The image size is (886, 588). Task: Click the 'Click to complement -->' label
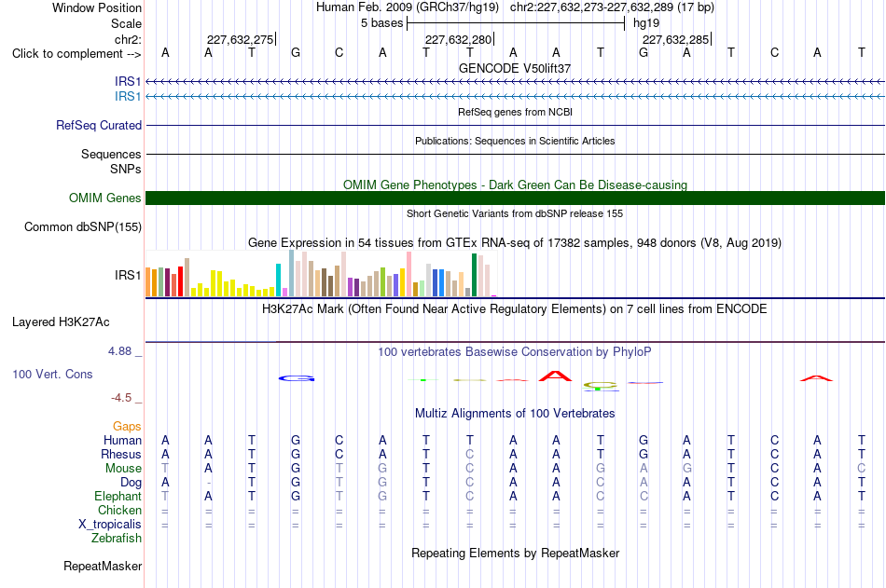[76, 54]
